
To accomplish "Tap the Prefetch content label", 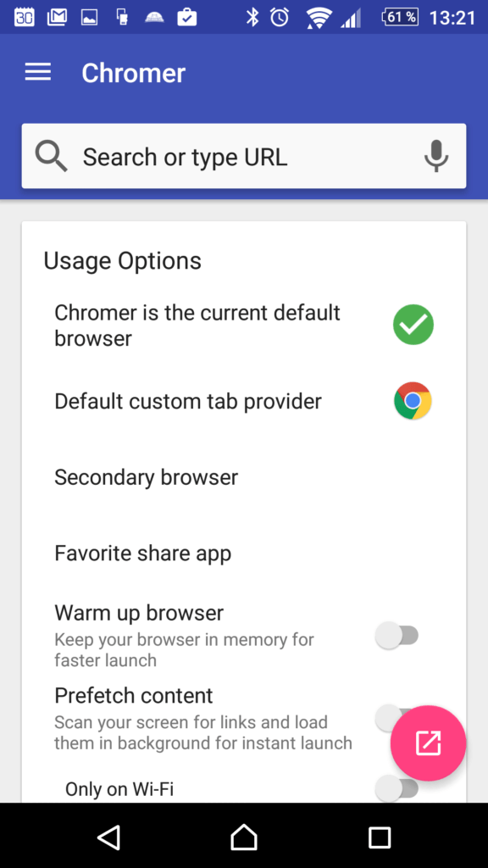I will click(x=133, y=695).
